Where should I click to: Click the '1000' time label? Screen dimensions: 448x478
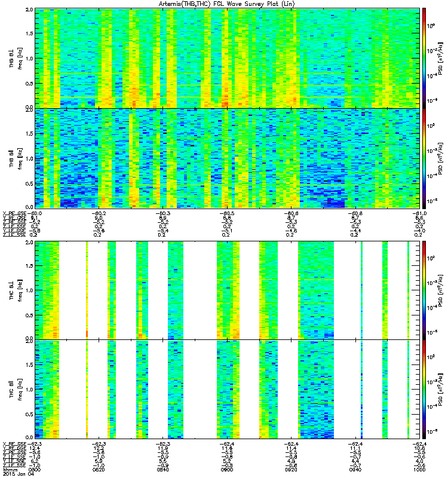419,470
